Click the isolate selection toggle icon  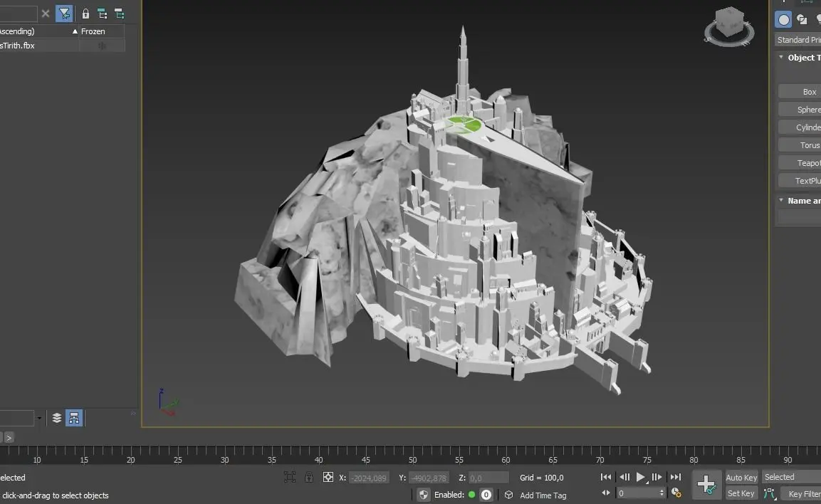[x=290, y=477]
